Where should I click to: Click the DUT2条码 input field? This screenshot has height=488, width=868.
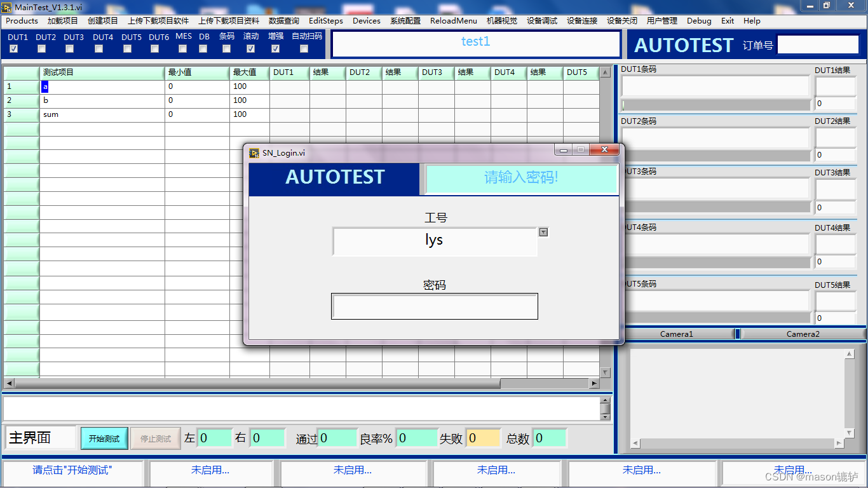[x=715, y=138]
